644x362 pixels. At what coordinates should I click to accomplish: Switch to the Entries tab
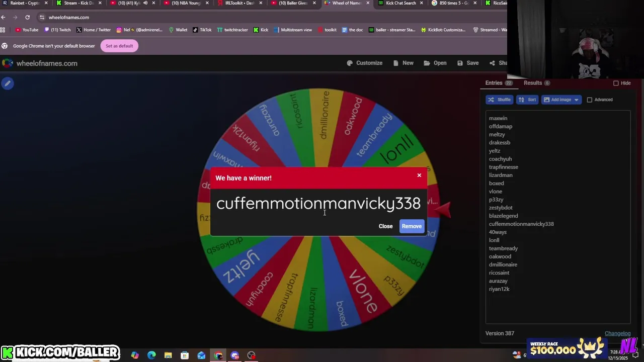(x=499, y=83)
